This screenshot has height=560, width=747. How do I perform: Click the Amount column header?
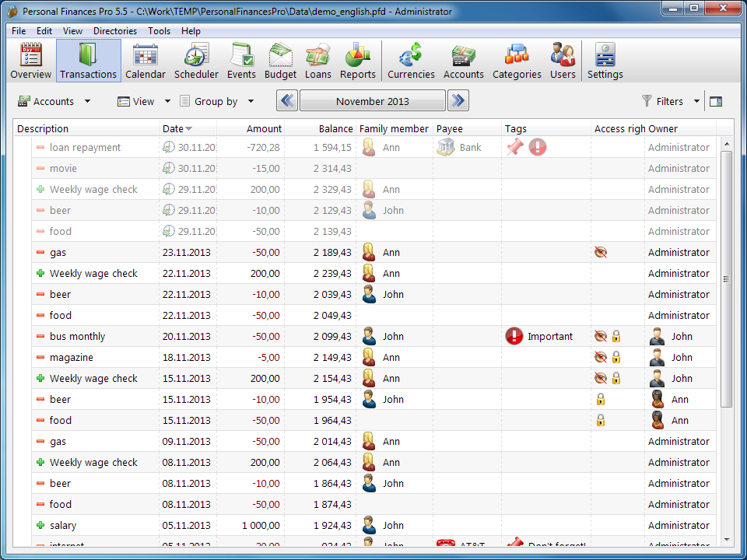[251, 128]
